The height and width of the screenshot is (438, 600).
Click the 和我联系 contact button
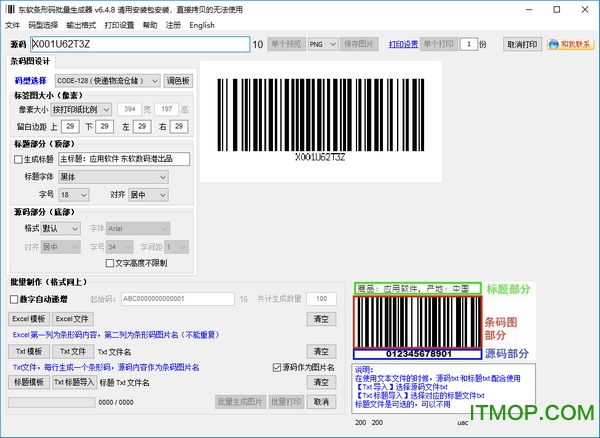tap(571, 44)
